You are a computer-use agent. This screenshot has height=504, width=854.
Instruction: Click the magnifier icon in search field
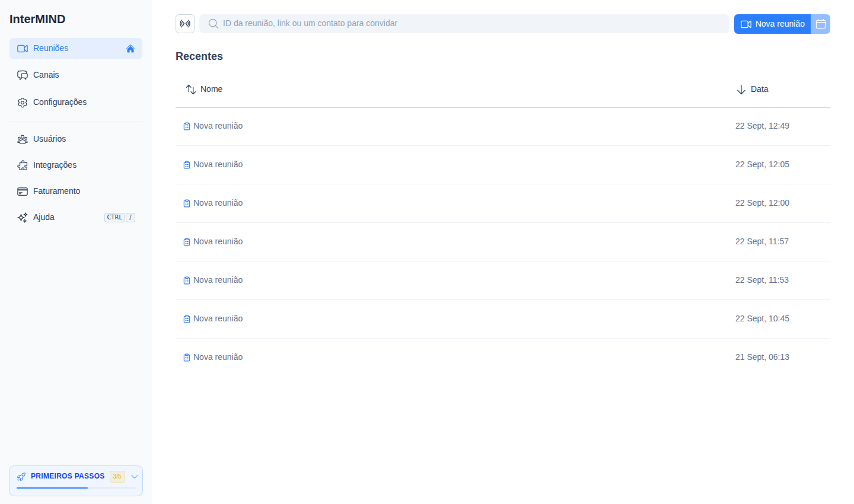pyautogui.click(x=213, y=24)
